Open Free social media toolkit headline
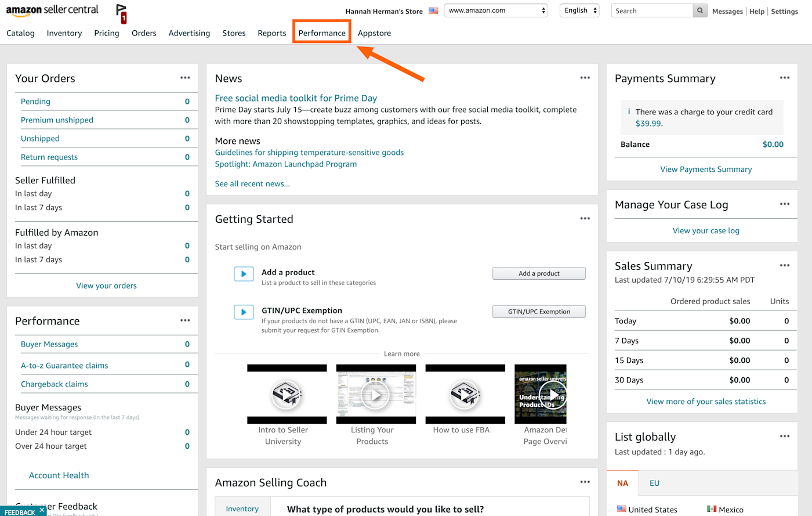 pos(296,98)
